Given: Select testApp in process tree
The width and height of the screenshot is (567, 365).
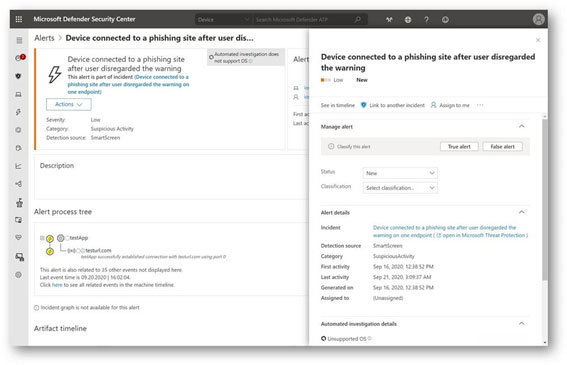Looking at the screenshot, I should tap(78, 238).
